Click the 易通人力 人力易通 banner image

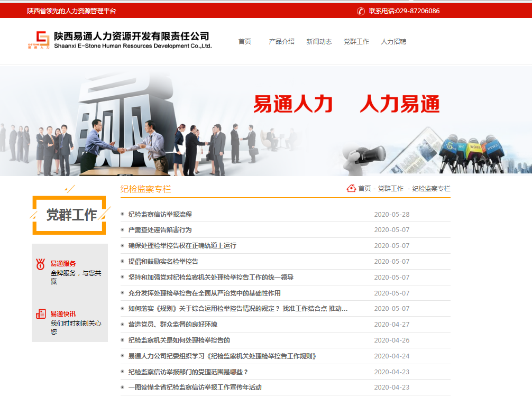click(266, 121)
